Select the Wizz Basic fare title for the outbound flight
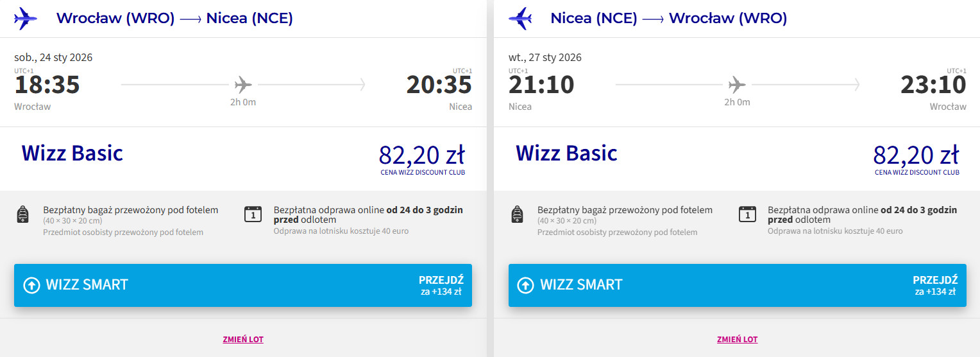Screen dimensions: 980x357 point(72,153)
